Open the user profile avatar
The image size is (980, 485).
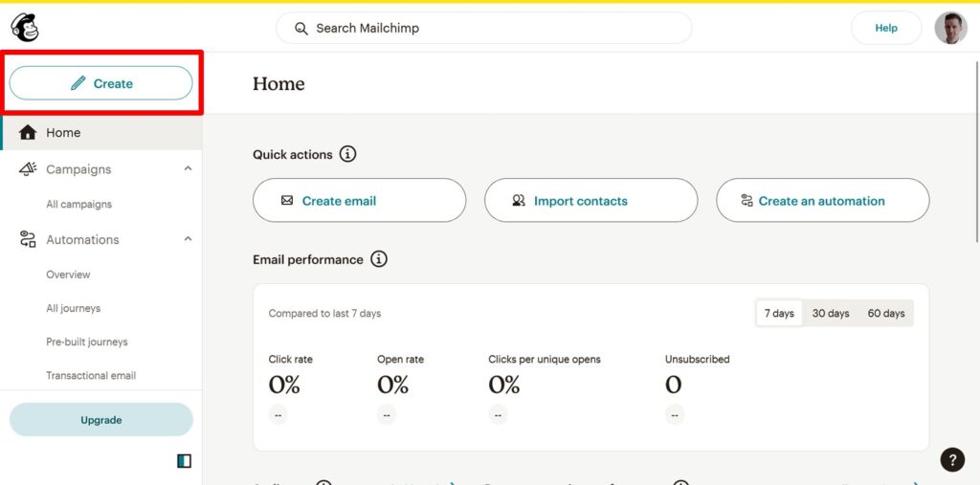950,28
